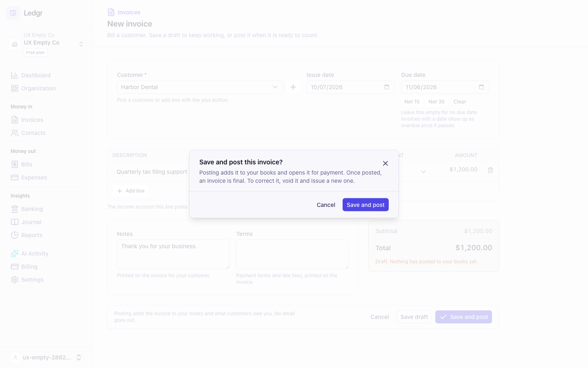Click the footer Save and post button
This screenshot has width=588, height=368.
click(x=463, y=317)
